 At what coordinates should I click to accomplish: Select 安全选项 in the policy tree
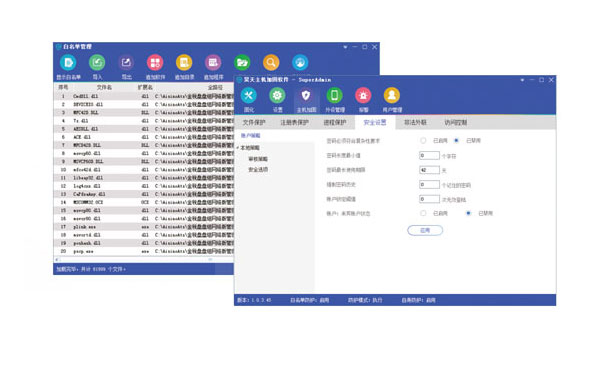258,170
